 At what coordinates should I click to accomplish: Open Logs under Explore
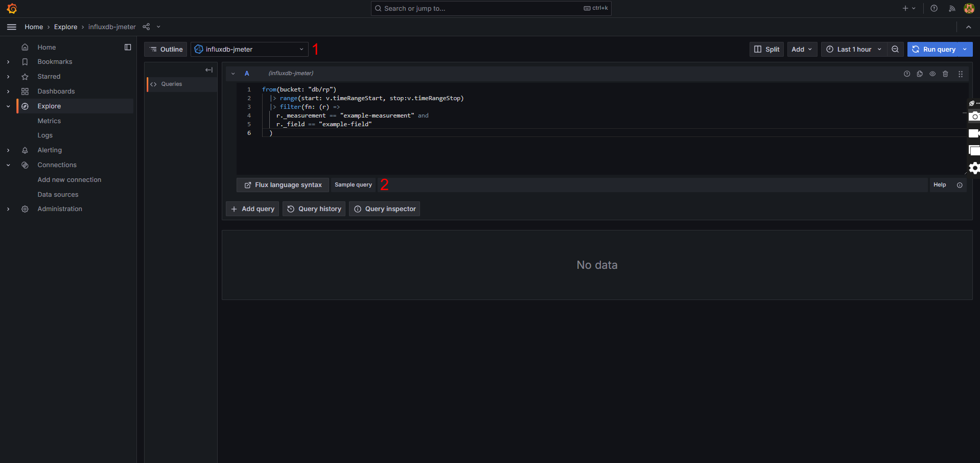coord(45,135)
